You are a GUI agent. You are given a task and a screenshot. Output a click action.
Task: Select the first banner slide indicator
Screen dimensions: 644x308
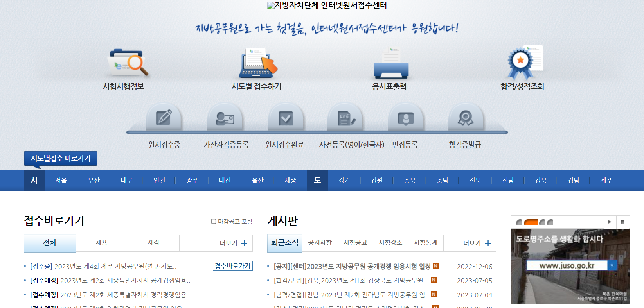coord(519,222)
